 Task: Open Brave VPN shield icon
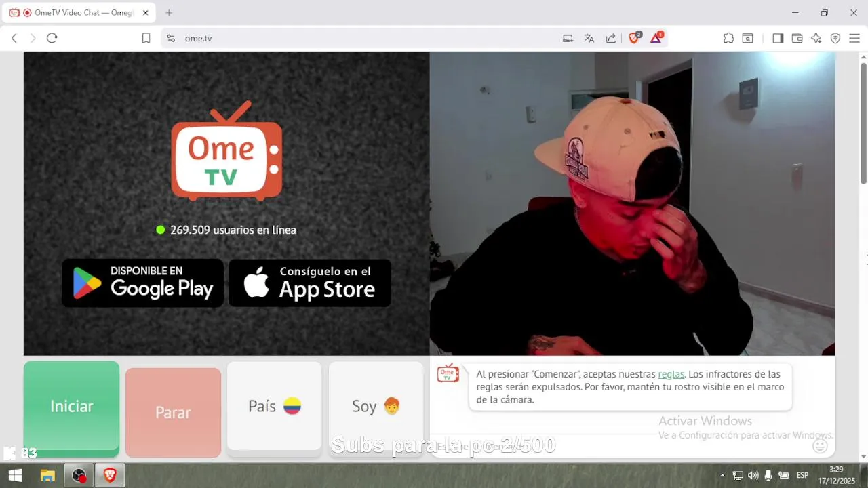click(835, 38)
